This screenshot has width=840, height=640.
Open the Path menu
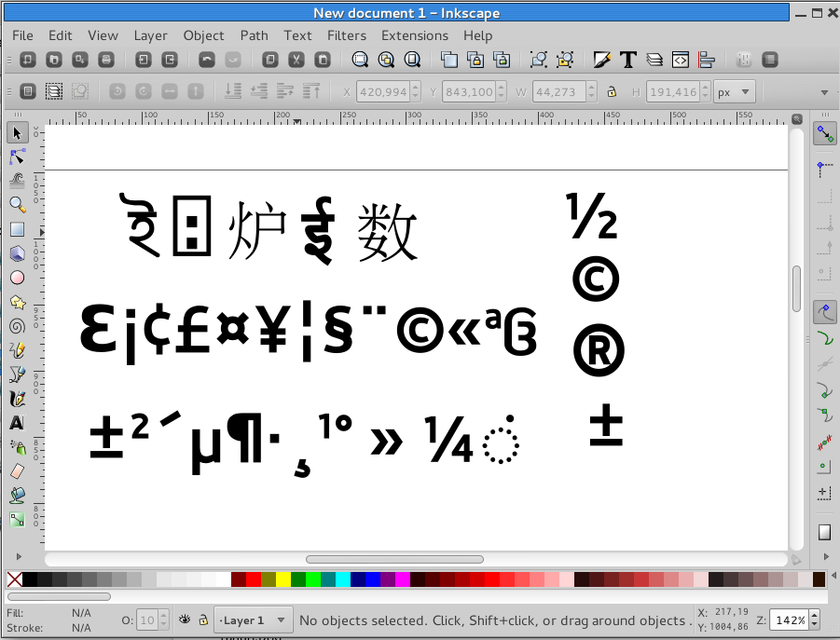click(x=254, y=35)
